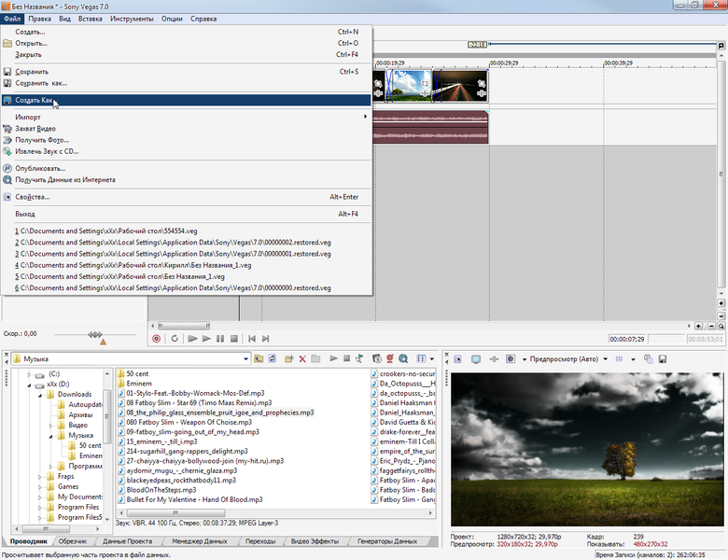Toggle Loop Playback button

175,339
